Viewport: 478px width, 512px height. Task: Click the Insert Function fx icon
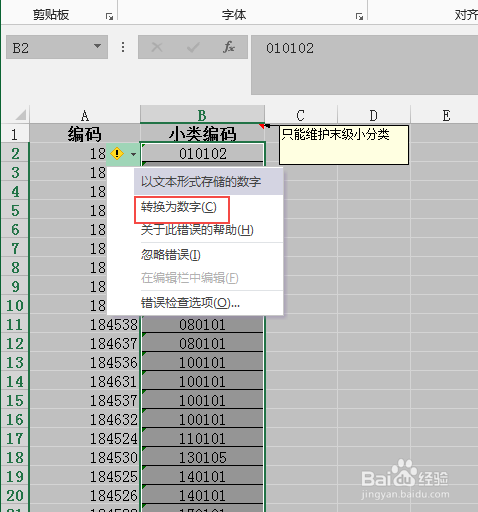click(229, 47)
